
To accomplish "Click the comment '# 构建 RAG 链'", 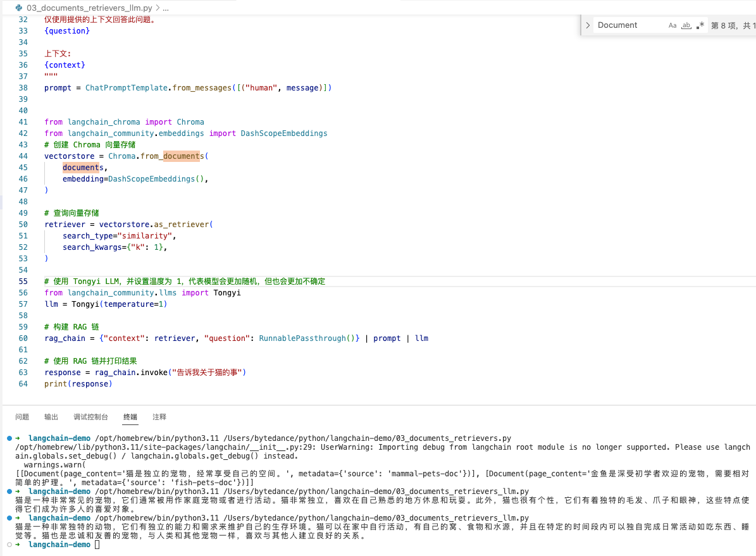I will (x=71, y=327).
